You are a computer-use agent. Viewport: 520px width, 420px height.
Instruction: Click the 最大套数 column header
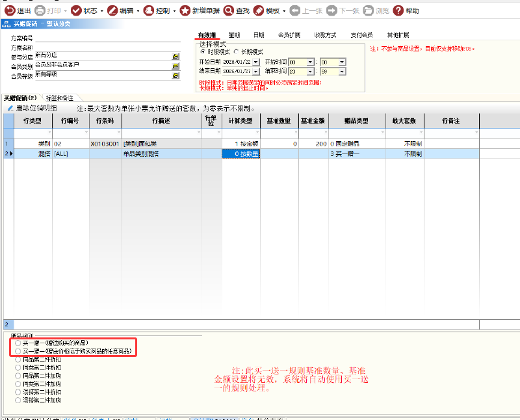click(x=404, y=121)
